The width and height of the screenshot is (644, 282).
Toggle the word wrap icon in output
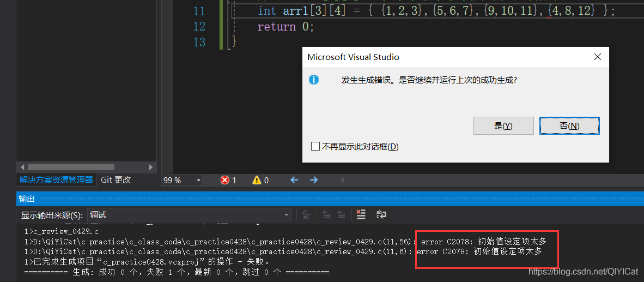pos(381,214)
